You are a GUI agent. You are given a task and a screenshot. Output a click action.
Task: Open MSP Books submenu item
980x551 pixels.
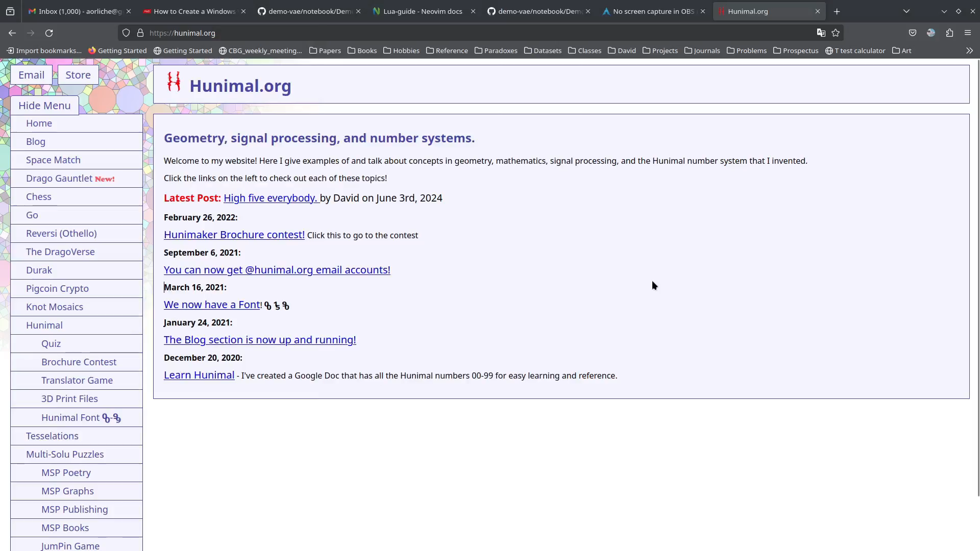[x=77, y=528]
